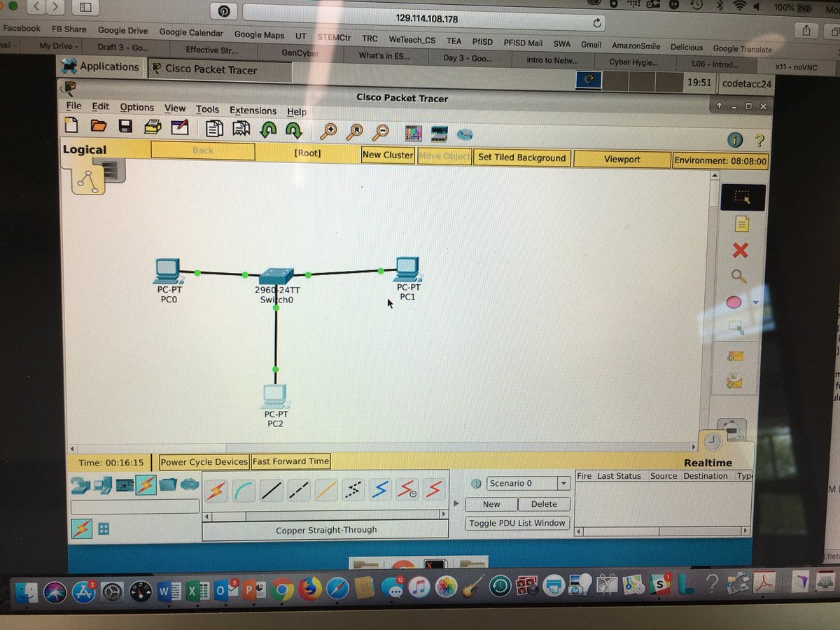Open file using the folder icon
The image size is (840, 630).
98,127
